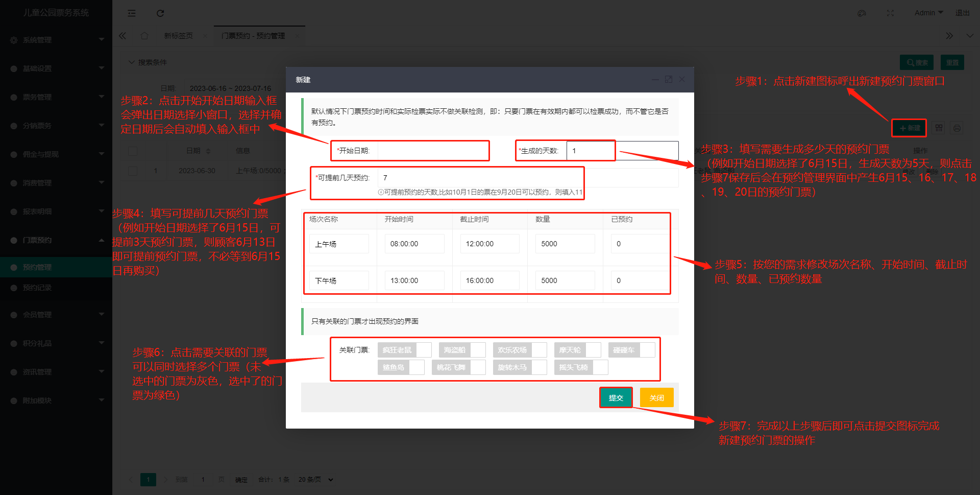This screenshot has height=495, width=980.
Task: Collapse the 搜索条件 section
Action: click(147, 62)
